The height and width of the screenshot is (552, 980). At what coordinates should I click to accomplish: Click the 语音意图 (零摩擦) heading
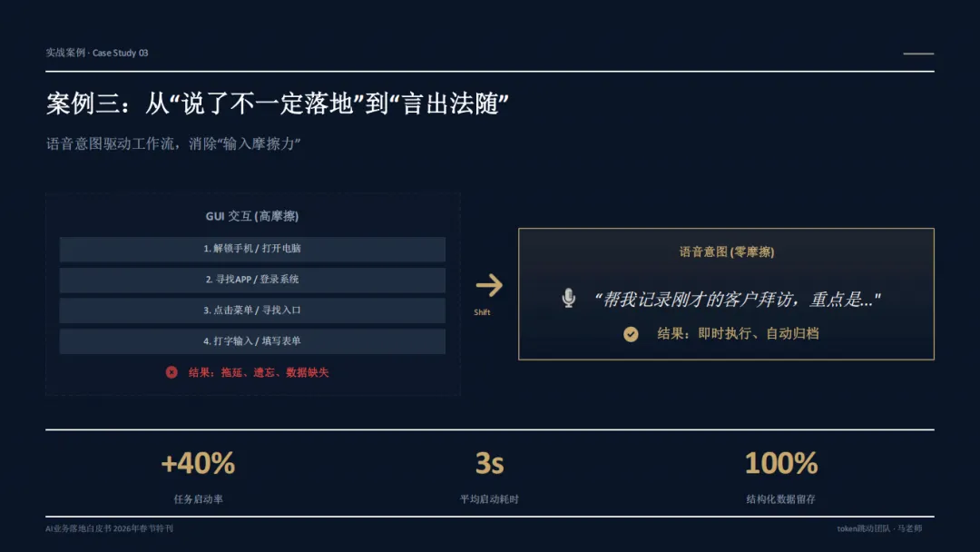coord(726,251)
